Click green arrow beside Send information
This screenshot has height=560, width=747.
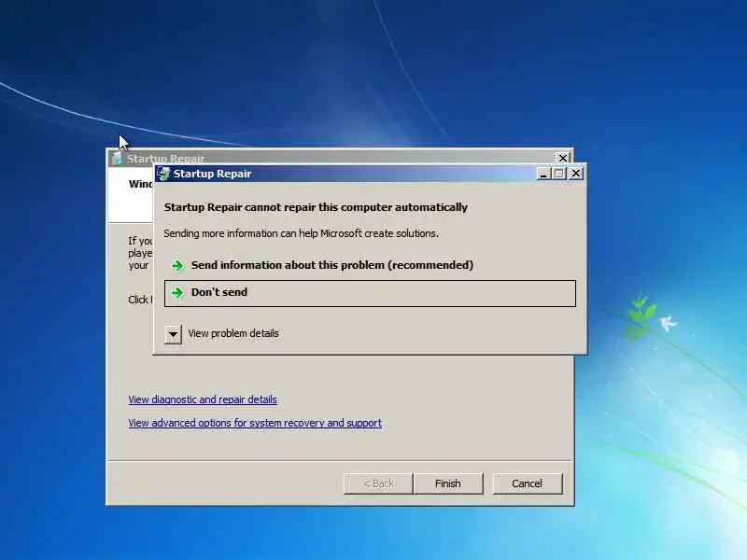[x=177, y=266]
